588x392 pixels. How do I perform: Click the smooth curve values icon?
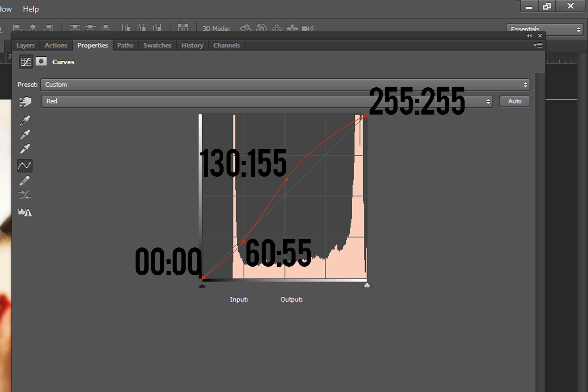tap(25, 195)
